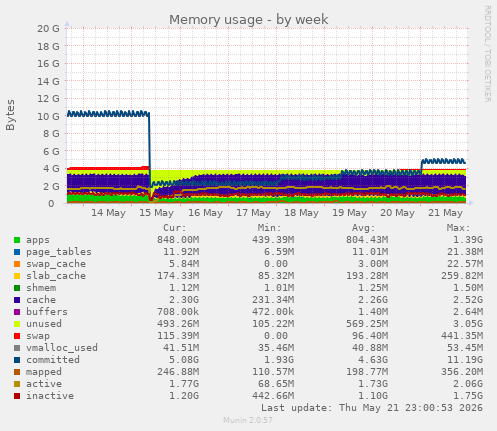The height and width of the screenshot is (431, 497).
Task: Click the lime unused legend swatch
Action: (17, 324)
